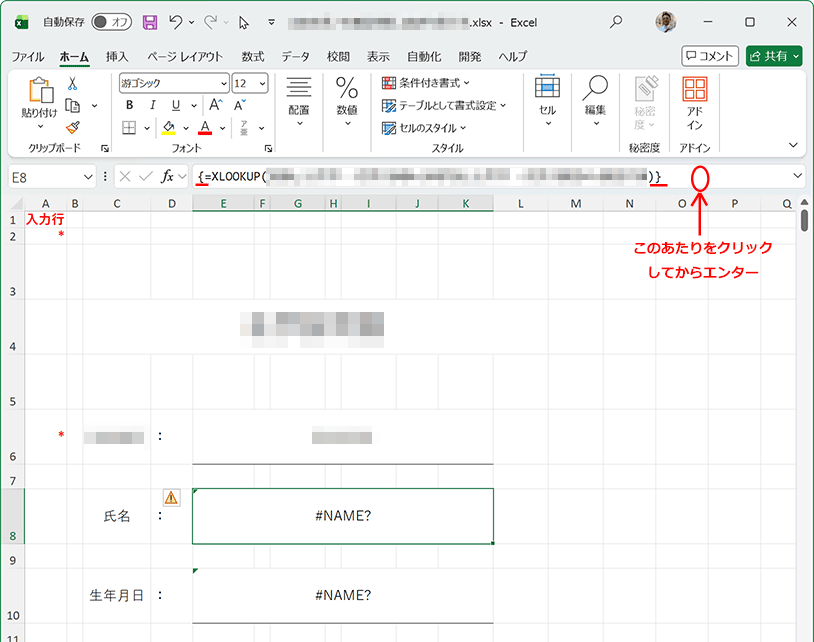
Task: Click the Format Painter brush icon
Action: (72, 127)
